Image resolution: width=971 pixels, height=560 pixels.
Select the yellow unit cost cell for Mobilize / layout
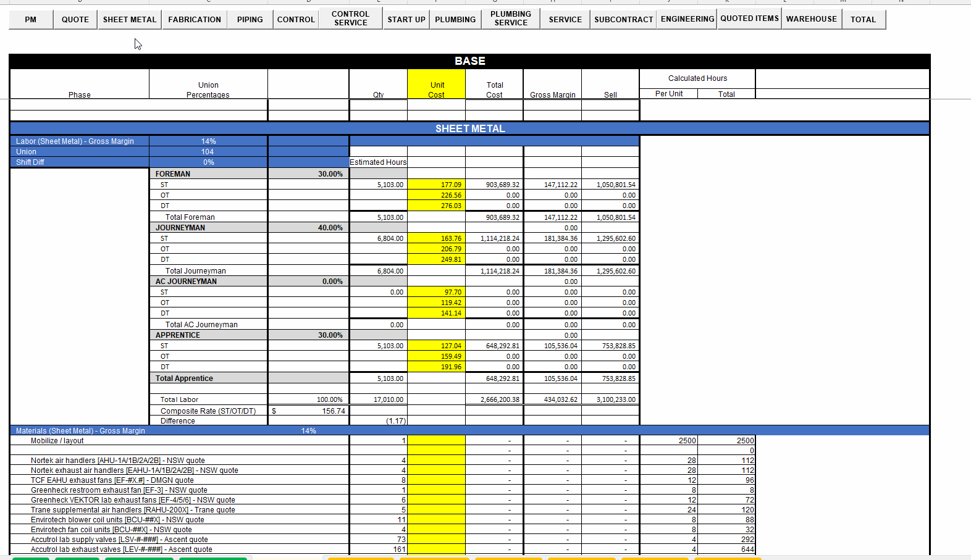coord(436,441)
